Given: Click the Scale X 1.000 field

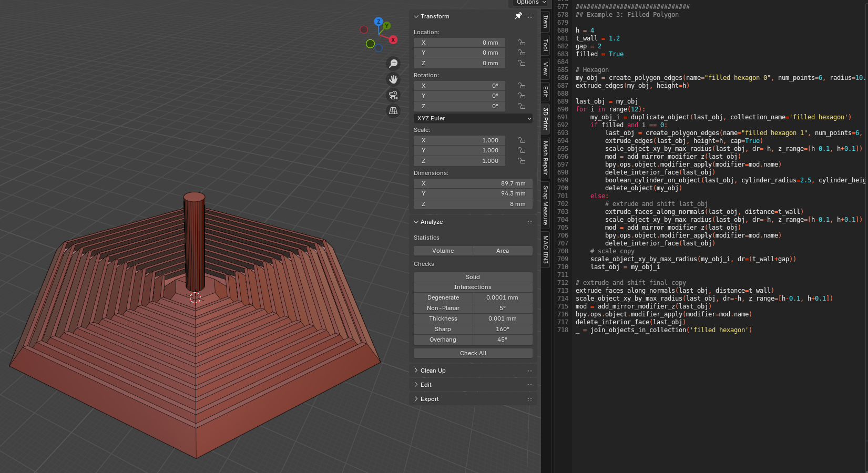Looking at the screenshot, I should click(459, 140).
